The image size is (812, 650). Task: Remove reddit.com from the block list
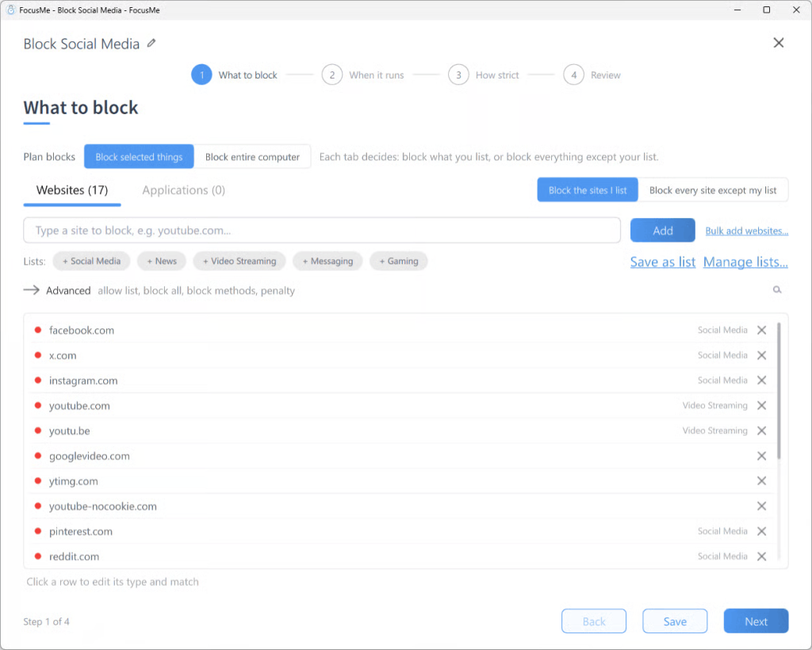(x=761, y=556)
